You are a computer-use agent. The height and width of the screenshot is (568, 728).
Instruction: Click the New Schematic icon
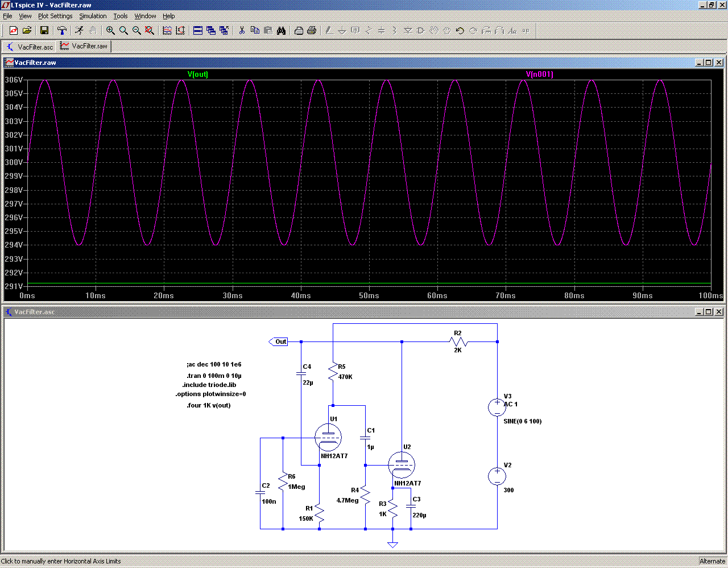(14, 31)
